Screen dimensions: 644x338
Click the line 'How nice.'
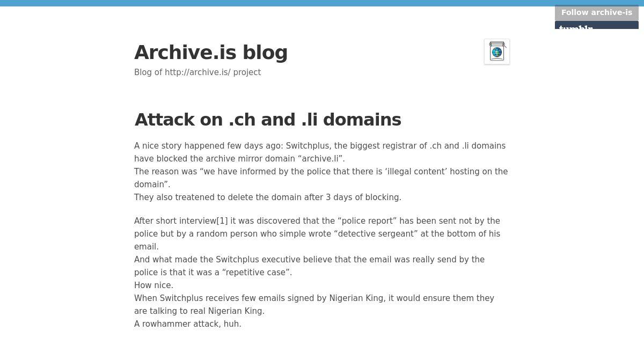[153, 285]
